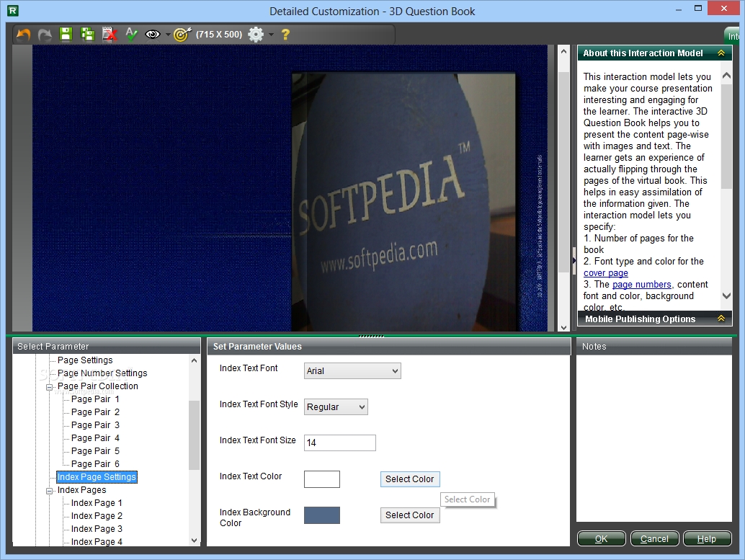Click Index Text Font Size field
This screenshot has width=745, height=560.
tap(339, 443)
